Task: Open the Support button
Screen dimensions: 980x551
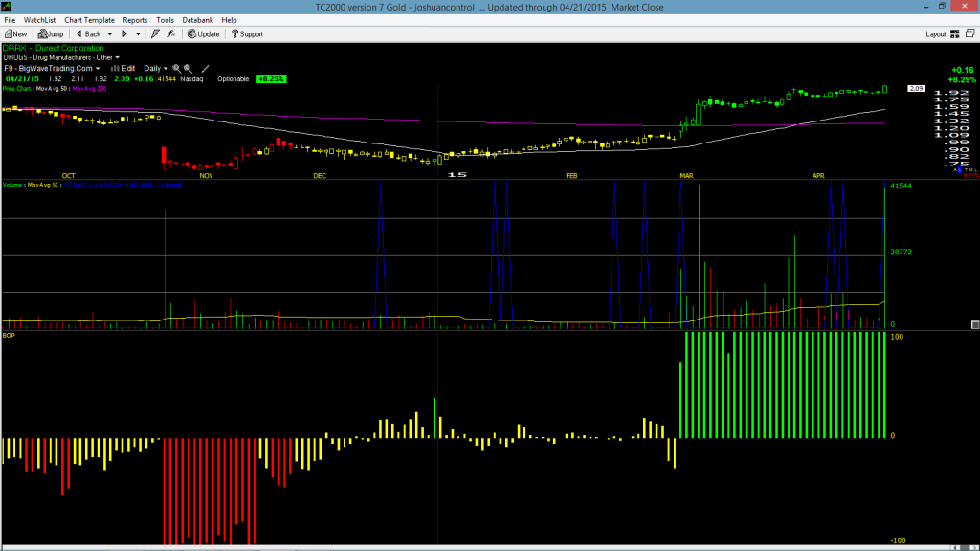Action: (x=247, y=33)
